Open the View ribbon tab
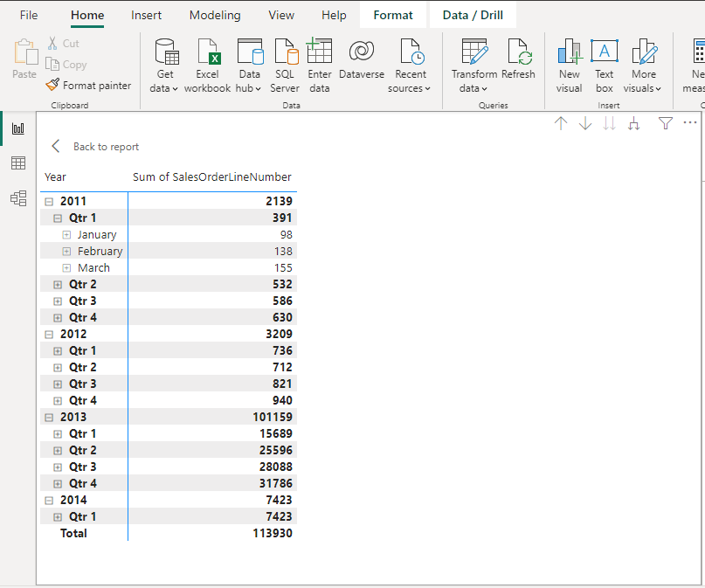This screenshot has width=705, height=588. point(281,15)
